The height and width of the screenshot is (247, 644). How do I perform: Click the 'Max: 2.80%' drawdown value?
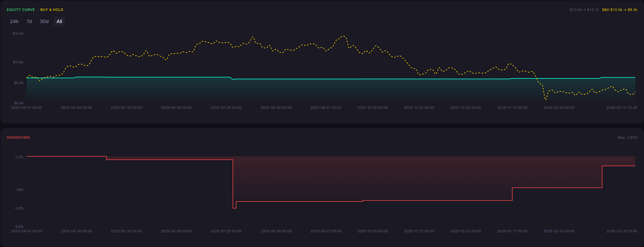tap(627, 138)
